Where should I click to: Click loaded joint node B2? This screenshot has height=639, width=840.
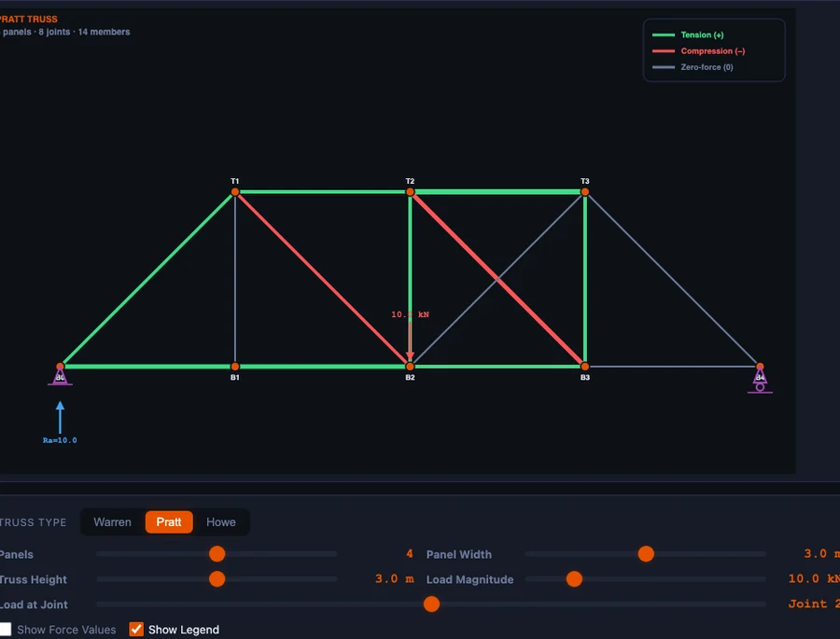pyautogui.click(x=410, y=367)
